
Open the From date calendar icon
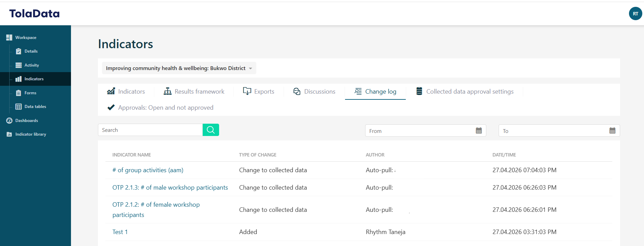(478, 131)
